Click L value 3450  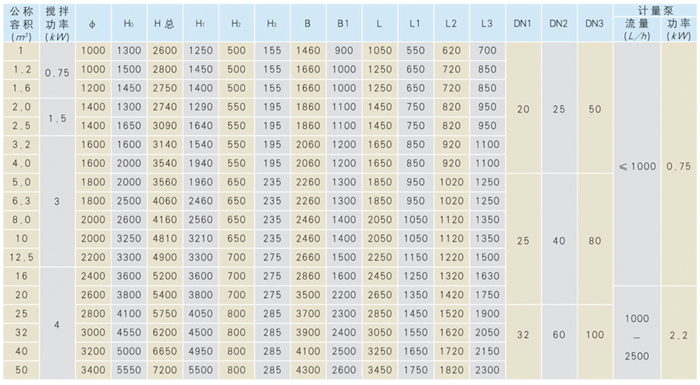379,370
